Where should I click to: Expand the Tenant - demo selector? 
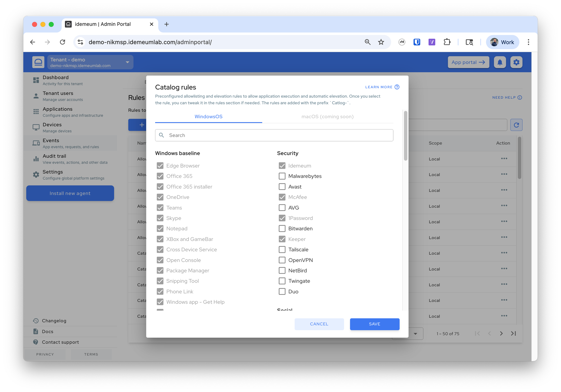[x=90, y=62]
